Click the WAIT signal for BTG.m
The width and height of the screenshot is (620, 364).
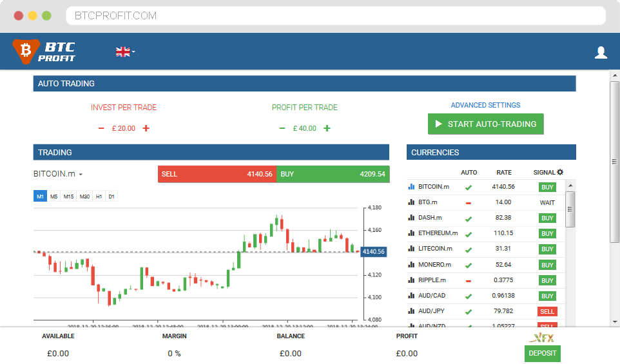coord(547,203)
